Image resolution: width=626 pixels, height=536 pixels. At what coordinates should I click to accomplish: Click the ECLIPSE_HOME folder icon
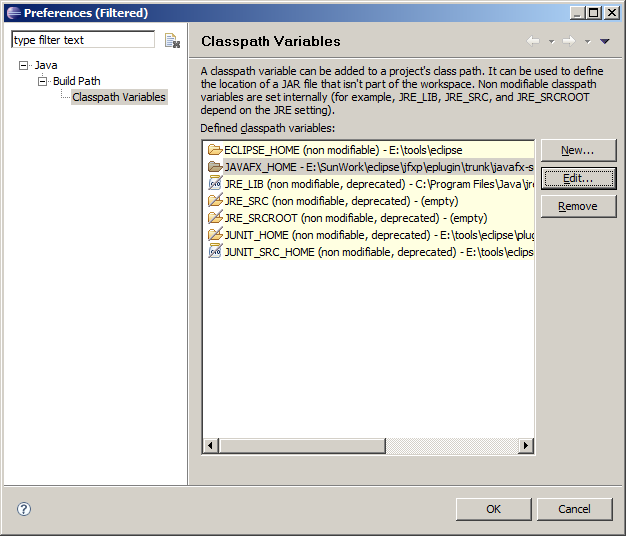[214, 150]
